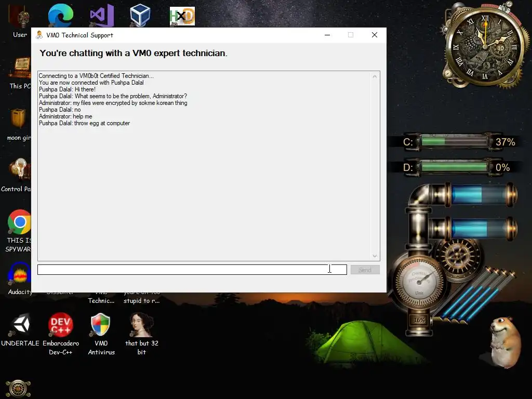Click the chat log scroll-down arrow
532x399 pixels.
coord(375,256)
